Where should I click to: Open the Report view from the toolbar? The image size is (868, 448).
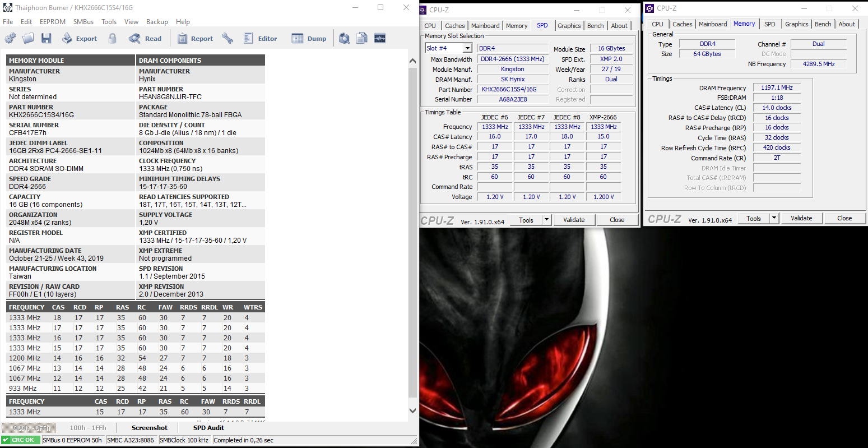point(195,39)
